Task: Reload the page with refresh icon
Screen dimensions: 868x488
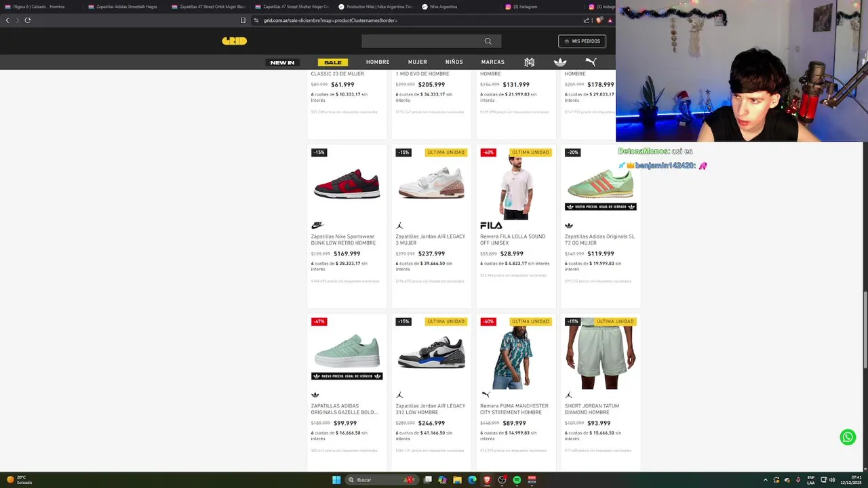Action: click(x=28, y=20)
